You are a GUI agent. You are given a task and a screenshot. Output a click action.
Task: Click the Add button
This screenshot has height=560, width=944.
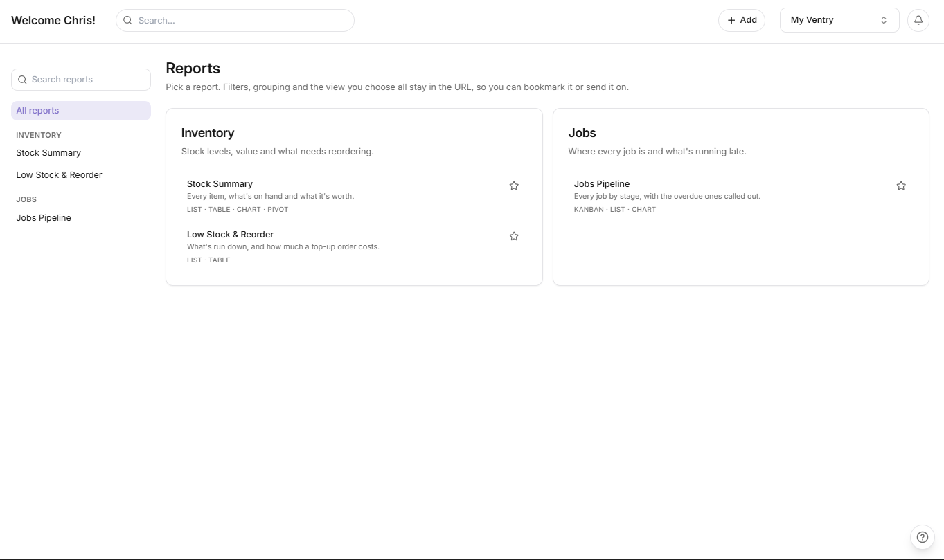tap(742, 20)
